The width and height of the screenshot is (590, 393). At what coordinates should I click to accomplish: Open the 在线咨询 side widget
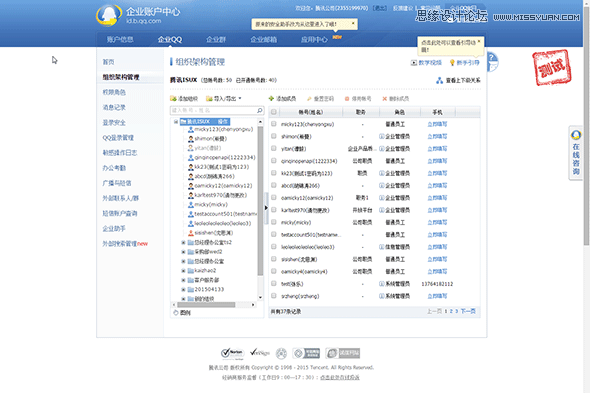point(576,152)
